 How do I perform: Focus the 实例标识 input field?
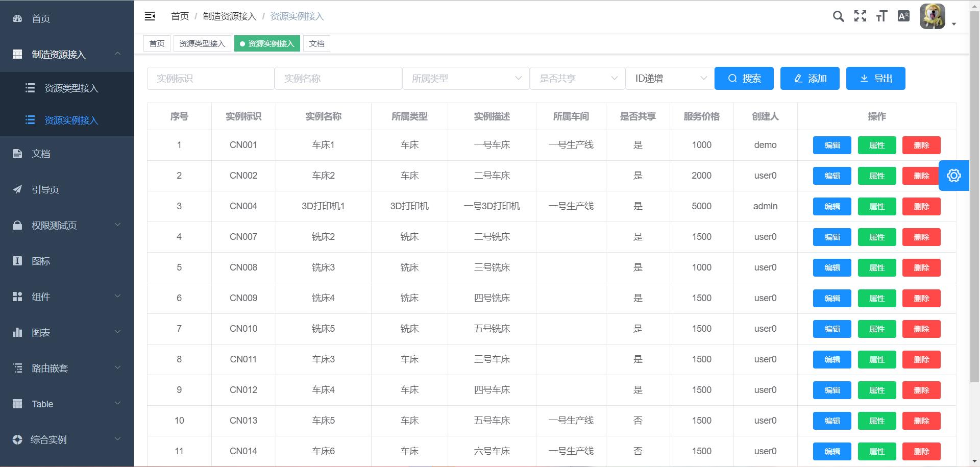point(210,79)
